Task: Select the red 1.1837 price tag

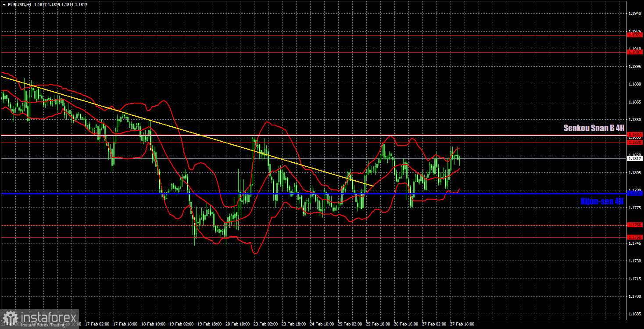Action: [635, 135]
